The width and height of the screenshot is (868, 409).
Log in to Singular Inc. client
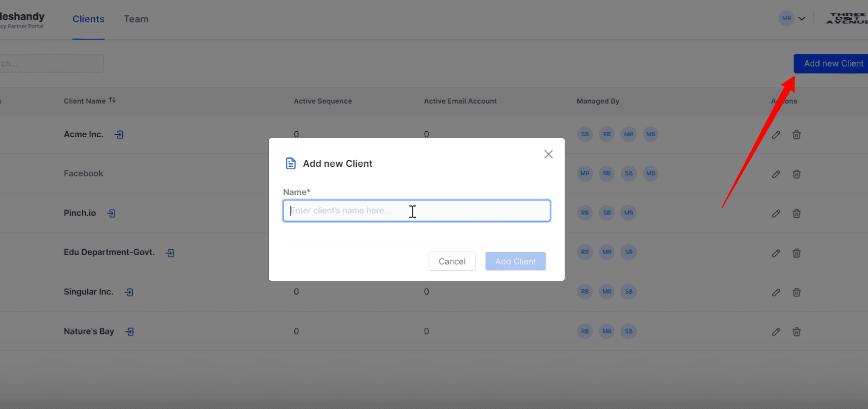(129, 292)
